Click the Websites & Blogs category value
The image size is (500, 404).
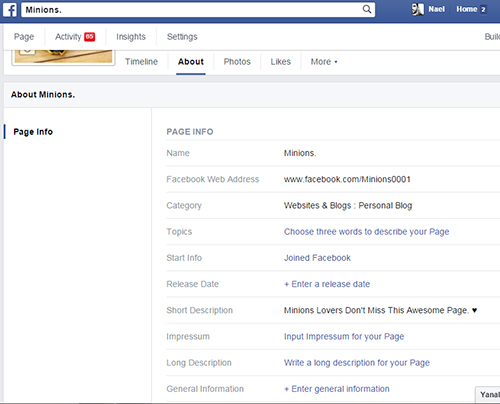pos(348,206)
